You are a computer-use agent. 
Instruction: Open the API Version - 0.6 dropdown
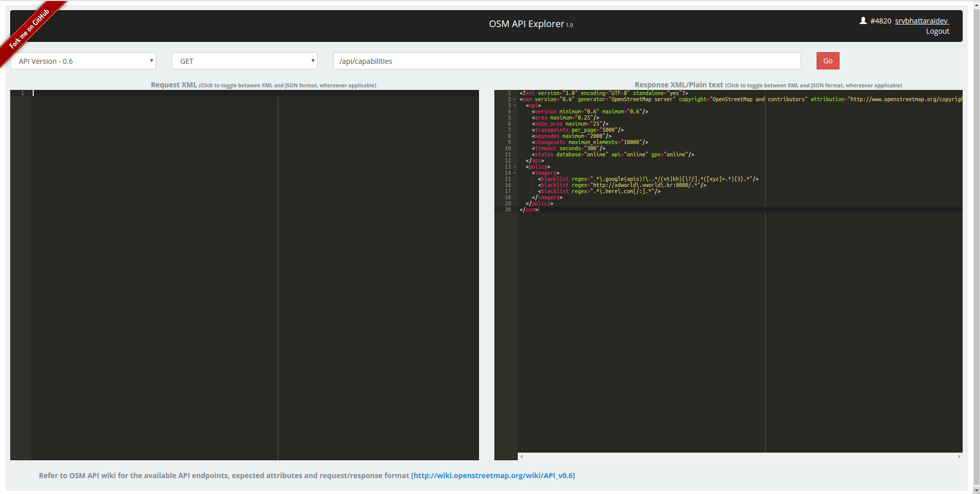83,61
